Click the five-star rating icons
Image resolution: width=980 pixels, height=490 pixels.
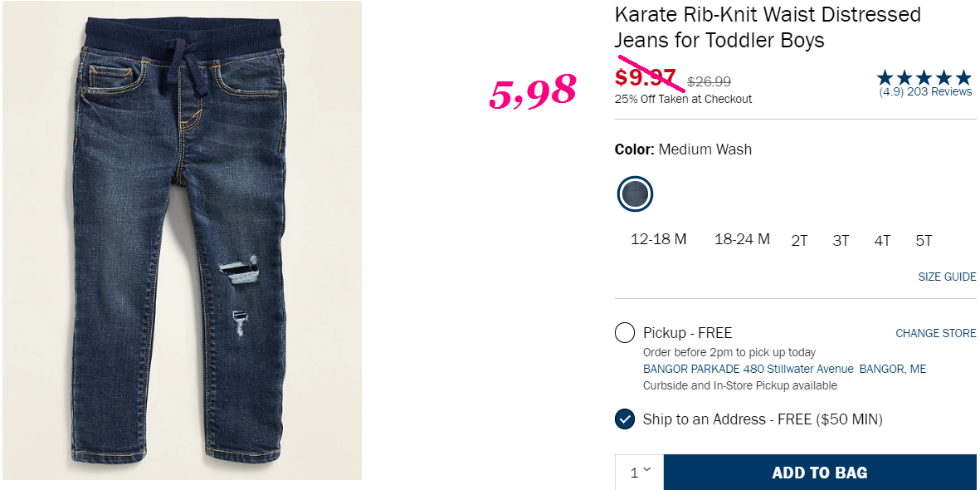click(925, 78)
